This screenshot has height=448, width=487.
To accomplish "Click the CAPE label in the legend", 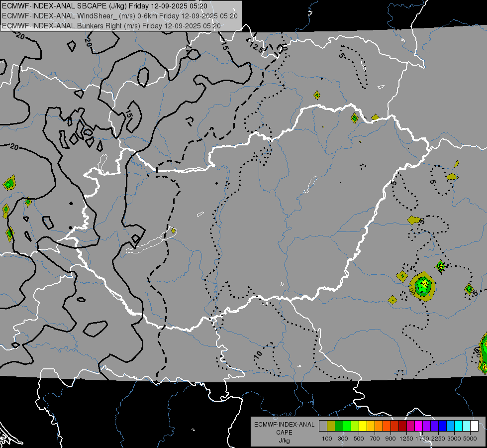I will pos(284,433).
